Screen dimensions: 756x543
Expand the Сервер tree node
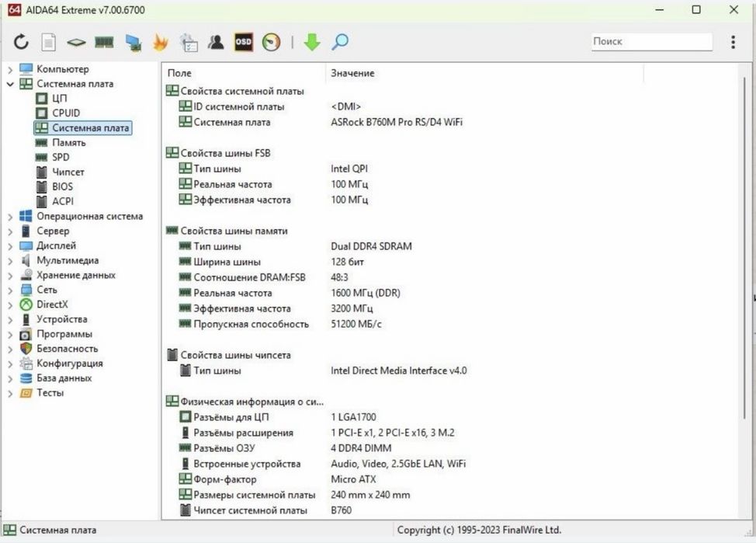click(9, 231)
